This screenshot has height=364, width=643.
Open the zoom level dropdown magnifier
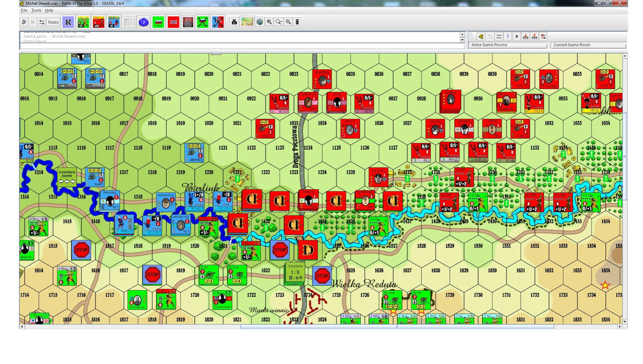click(279, 22)
